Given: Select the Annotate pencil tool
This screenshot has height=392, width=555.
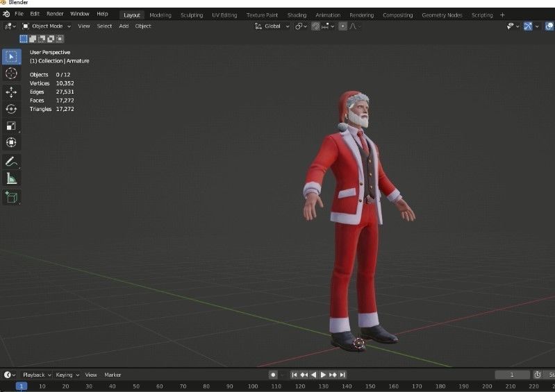Looking at the screenshot, I should [11, 162].
